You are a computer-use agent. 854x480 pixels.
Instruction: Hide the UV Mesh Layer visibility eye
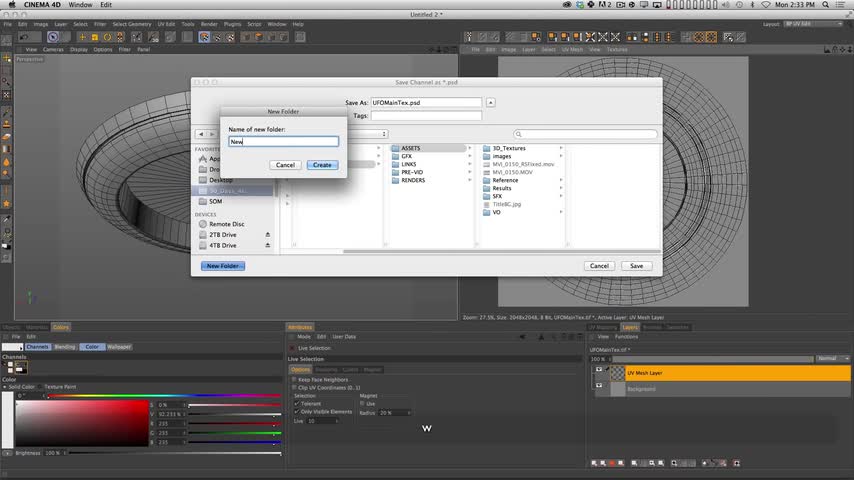pos(599,369)
